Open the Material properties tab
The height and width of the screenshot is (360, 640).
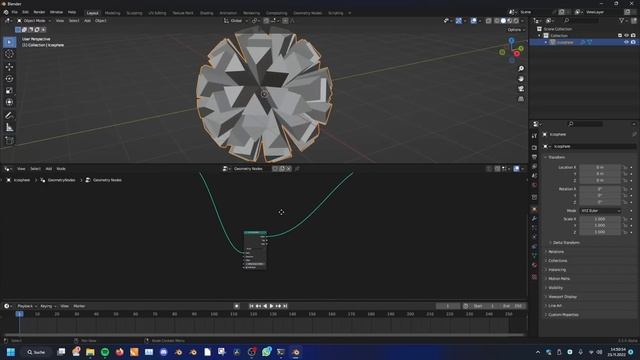[534, 265]
